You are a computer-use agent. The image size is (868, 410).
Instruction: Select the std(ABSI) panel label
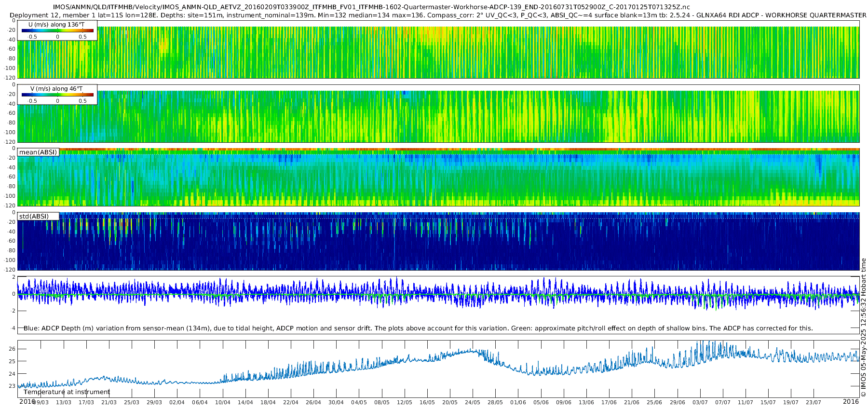tap(34, 217)
